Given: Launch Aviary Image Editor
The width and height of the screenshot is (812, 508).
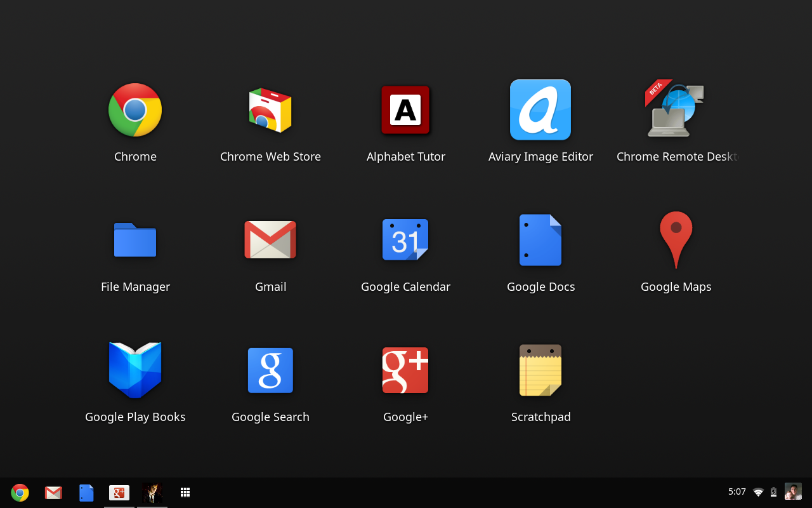Looking at the screenshot, I should coord(540,109).
